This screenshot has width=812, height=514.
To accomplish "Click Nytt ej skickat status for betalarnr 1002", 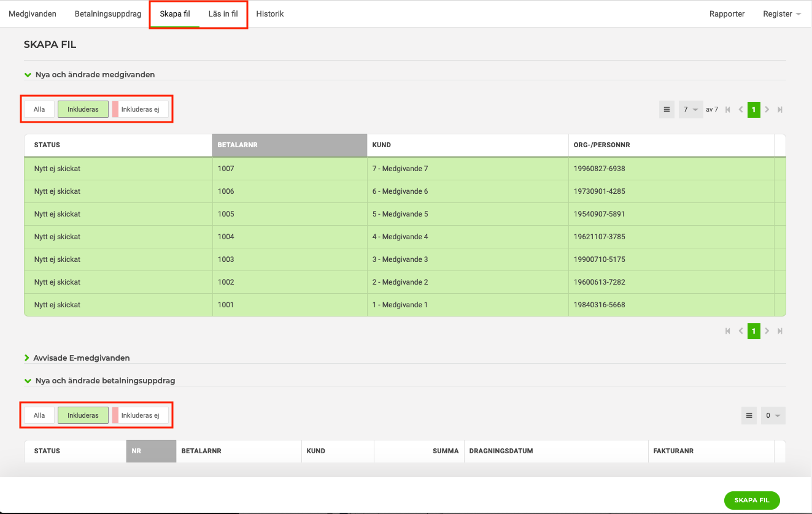I will [57, 282].
